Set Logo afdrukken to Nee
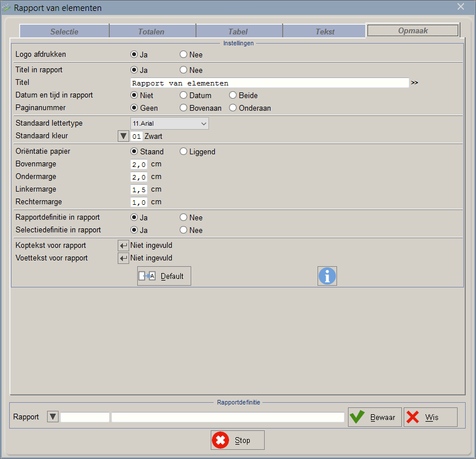This screenshot has height=459, width=476. 184,55
